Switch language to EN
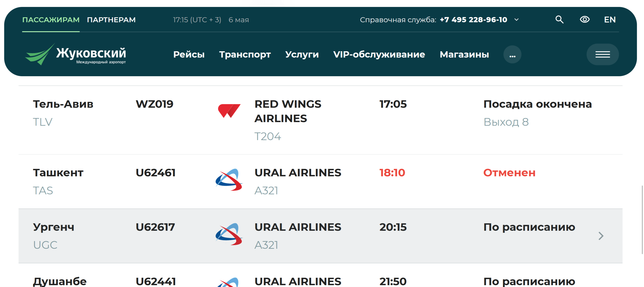 coord(610,20)
